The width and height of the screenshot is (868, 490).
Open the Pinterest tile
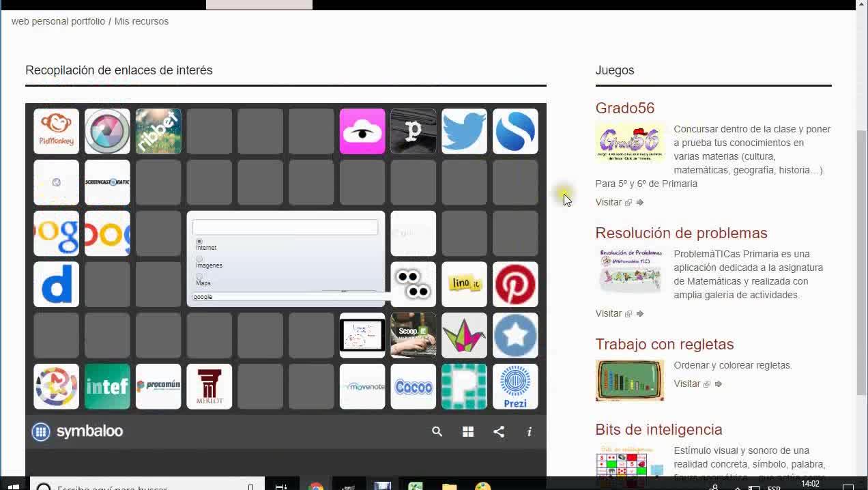[515, 285]
